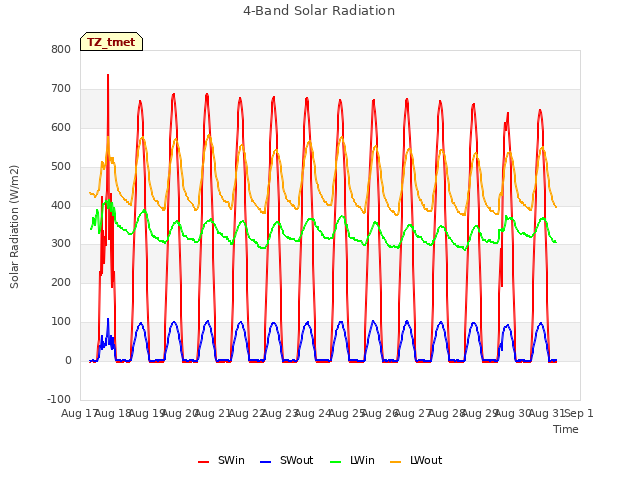Click the LWout legend entry
640x480 pixels.
tap(416, 460)
